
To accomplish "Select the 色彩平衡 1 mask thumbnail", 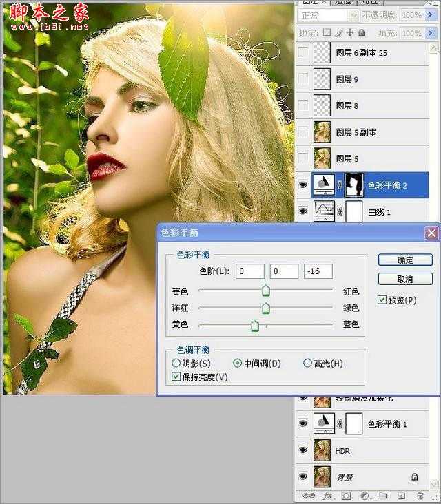I will [x=353, y=423].
